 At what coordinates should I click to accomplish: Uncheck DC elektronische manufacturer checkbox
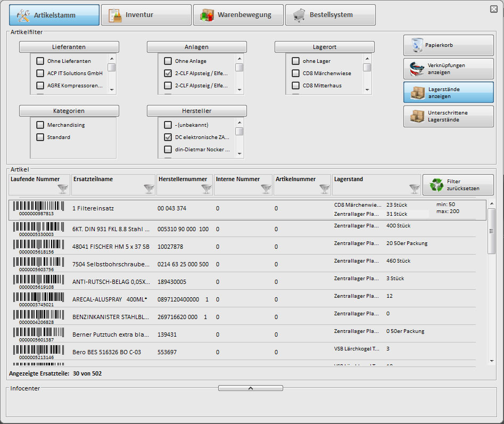[168, 137]
